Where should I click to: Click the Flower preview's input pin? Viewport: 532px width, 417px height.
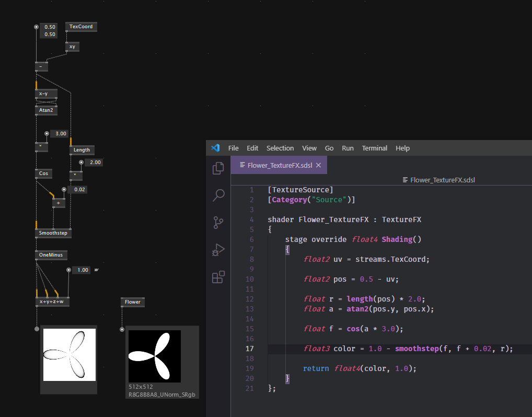(x=122, y=329)
